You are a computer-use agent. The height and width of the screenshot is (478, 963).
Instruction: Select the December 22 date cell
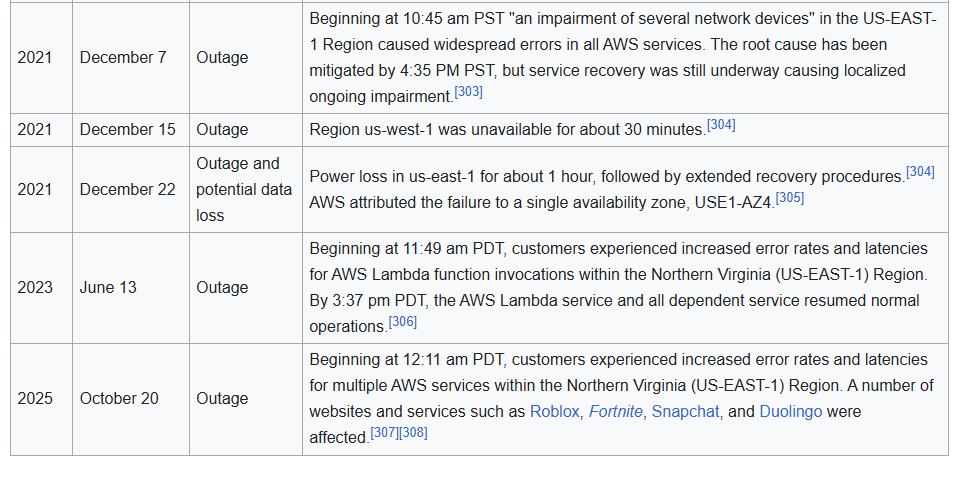coord(127,189)
